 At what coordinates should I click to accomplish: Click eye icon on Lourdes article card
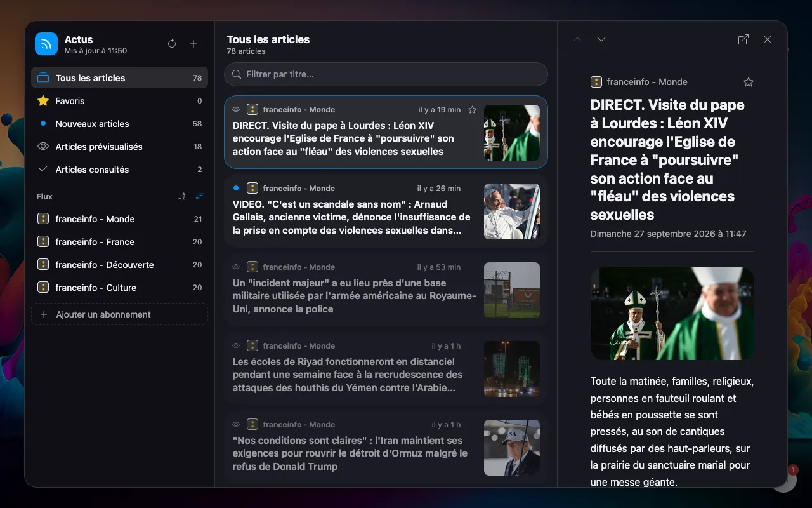236,110
